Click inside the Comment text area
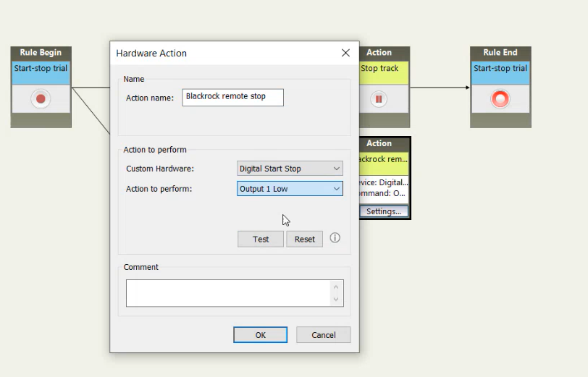Viewport: 588px width, 377px height. [228, 293]
